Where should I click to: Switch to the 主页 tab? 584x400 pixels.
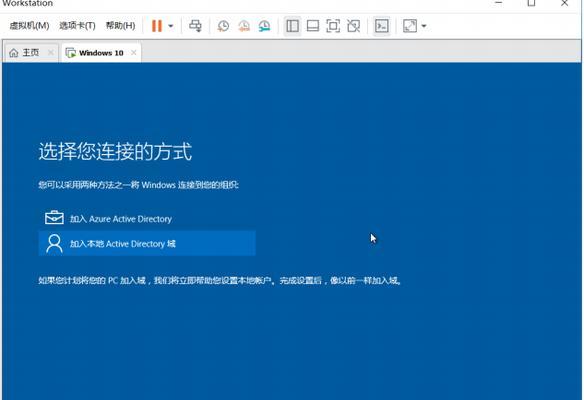(31, 53)
